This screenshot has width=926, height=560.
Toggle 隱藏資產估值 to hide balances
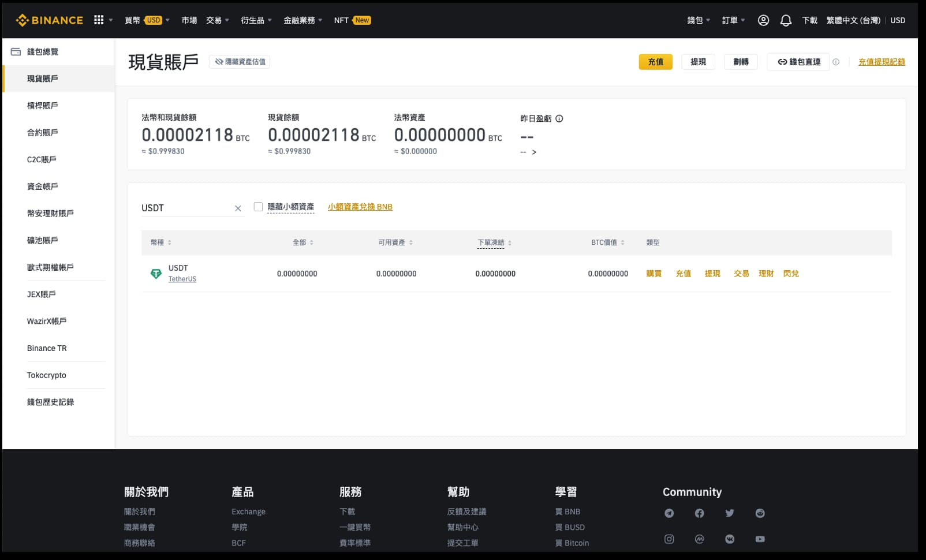pos(239,62)
